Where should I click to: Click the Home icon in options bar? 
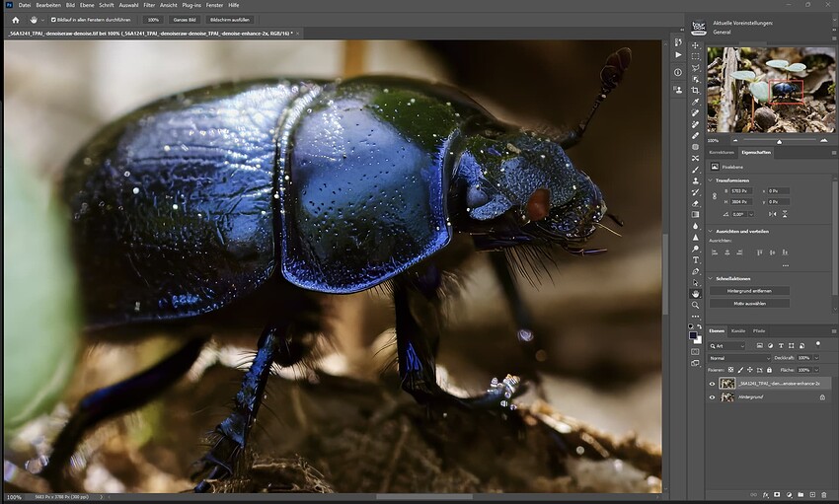click(x=15, y=19)
